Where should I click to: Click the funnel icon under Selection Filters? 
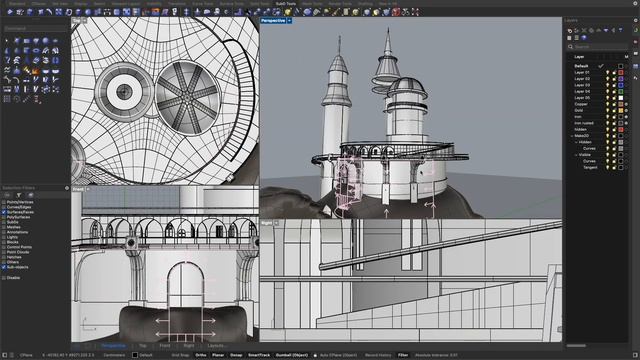pos(19,195)
